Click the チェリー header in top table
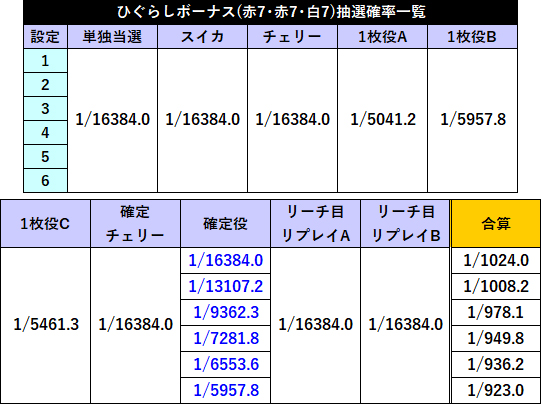541x404 pixels. point(292,37)
